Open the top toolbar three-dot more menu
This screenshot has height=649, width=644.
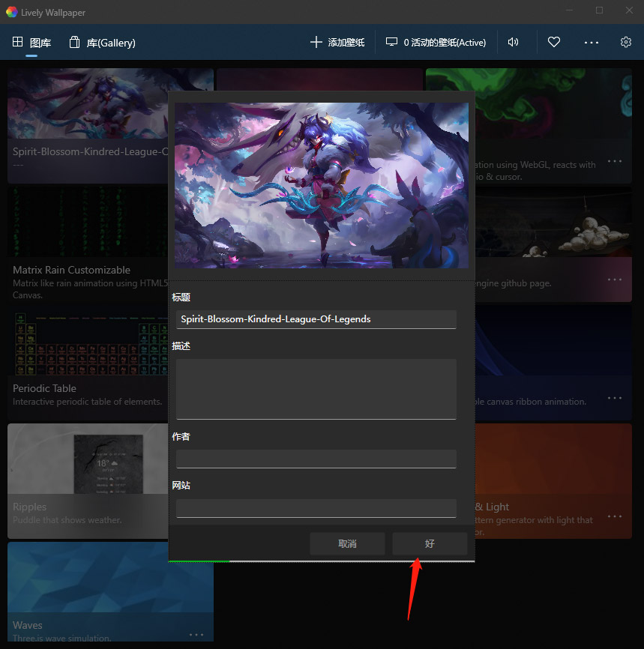tap(591, 42)
